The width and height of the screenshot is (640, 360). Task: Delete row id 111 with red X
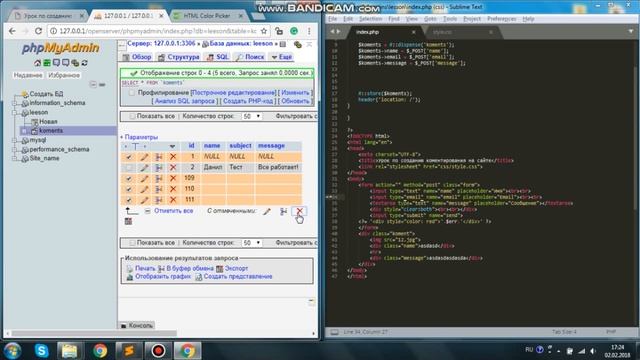pyautogui.click(x=173, y=200)
